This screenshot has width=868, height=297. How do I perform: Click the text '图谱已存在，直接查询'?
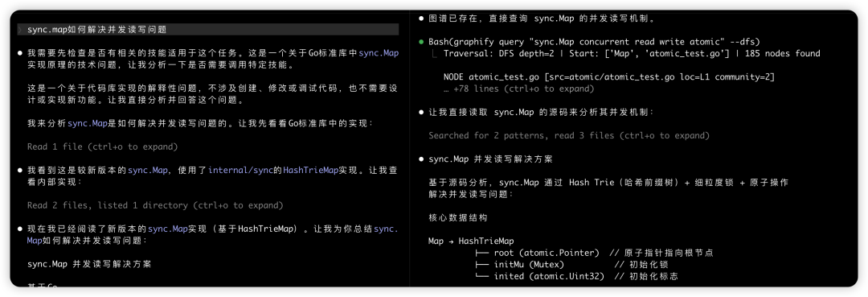pyautogui.click(x=479, y=19)
